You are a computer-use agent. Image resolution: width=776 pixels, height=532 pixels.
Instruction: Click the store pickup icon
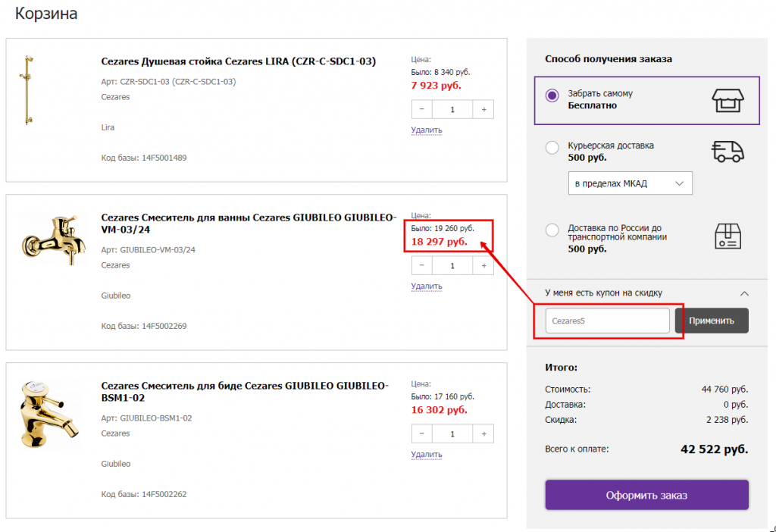(x=727, y=101)
